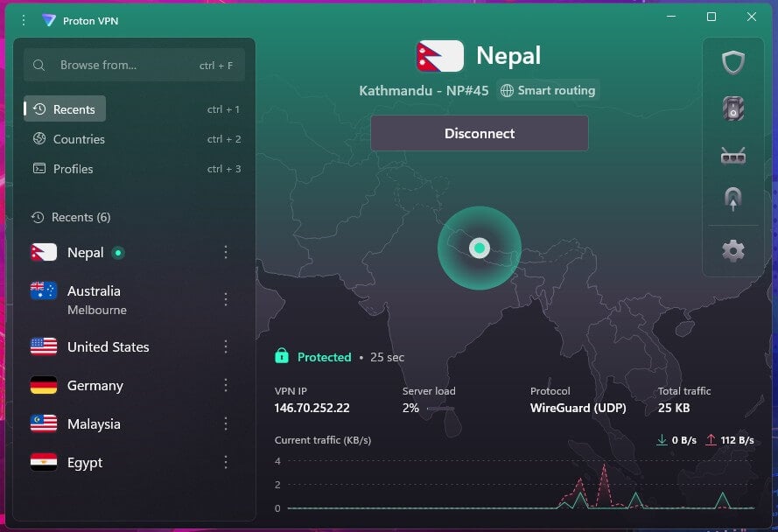Click the United States flag icon
The image size is (778, 532).
tap(44, 346)
